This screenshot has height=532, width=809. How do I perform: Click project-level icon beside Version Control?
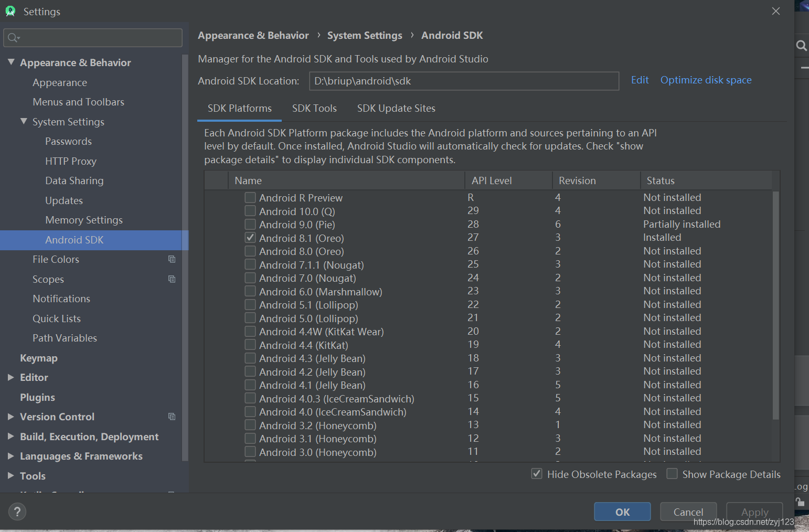pyautogui.click(x=172, y=417)
